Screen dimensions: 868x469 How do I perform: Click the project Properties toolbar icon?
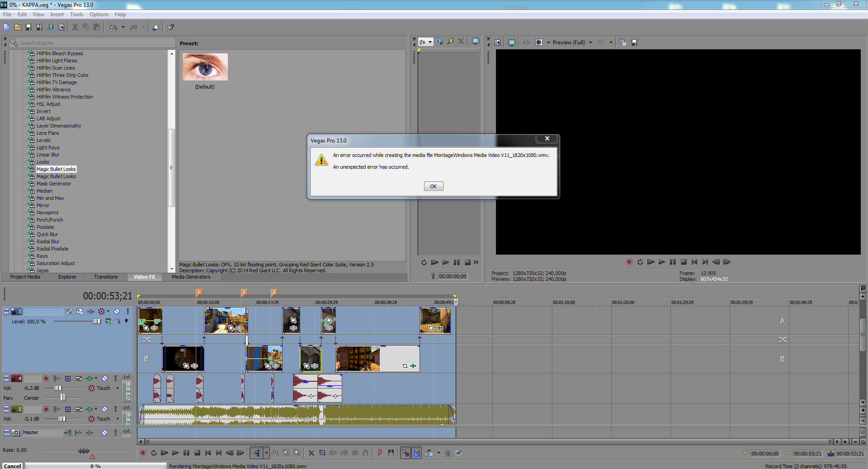61,27
